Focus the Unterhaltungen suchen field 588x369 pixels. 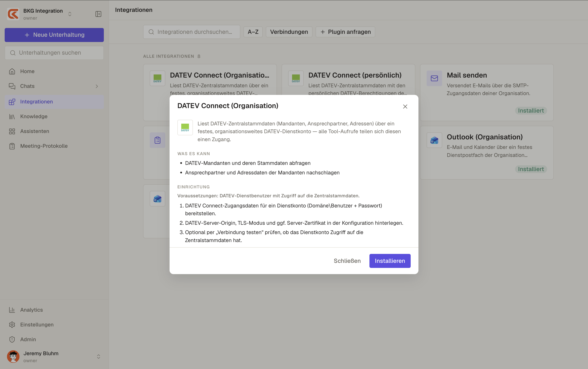pos(54,53)
